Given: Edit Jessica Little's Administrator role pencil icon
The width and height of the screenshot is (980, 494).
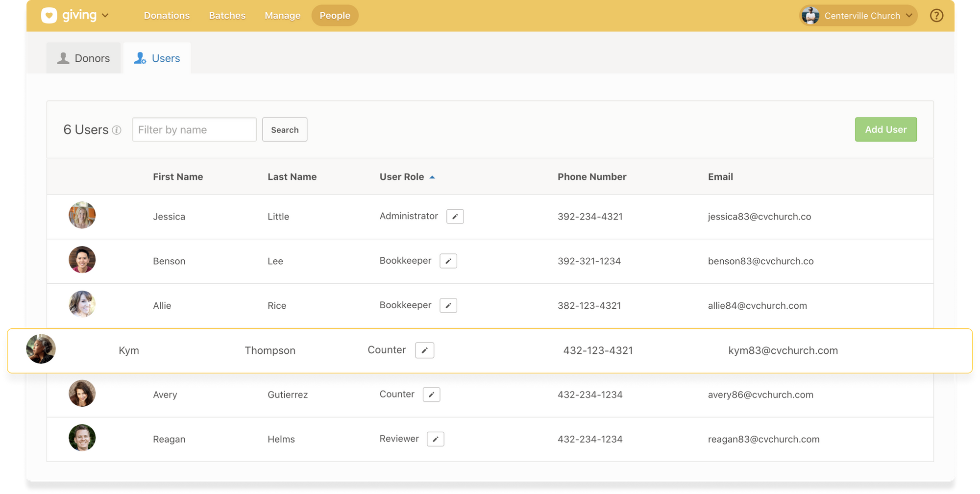Looking at the screenshot, I should [x=455, y=217].
